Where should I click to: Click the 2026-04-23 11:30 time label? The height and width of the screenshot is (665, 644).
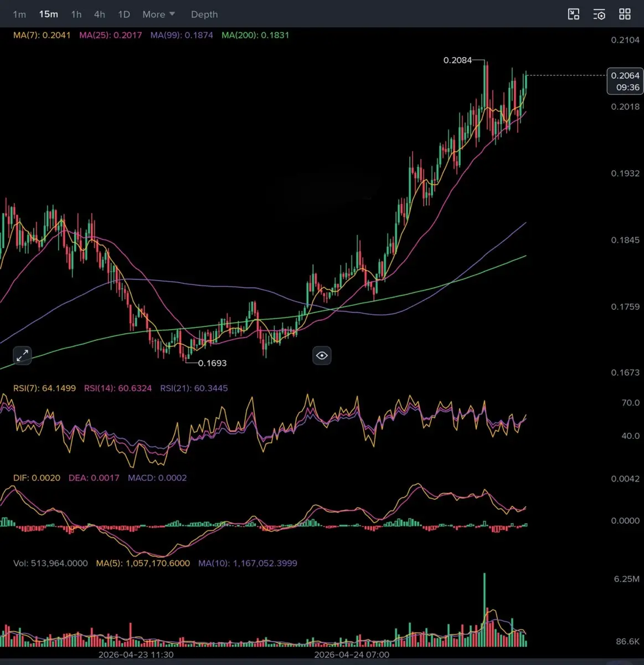click(x=136, y=654)
